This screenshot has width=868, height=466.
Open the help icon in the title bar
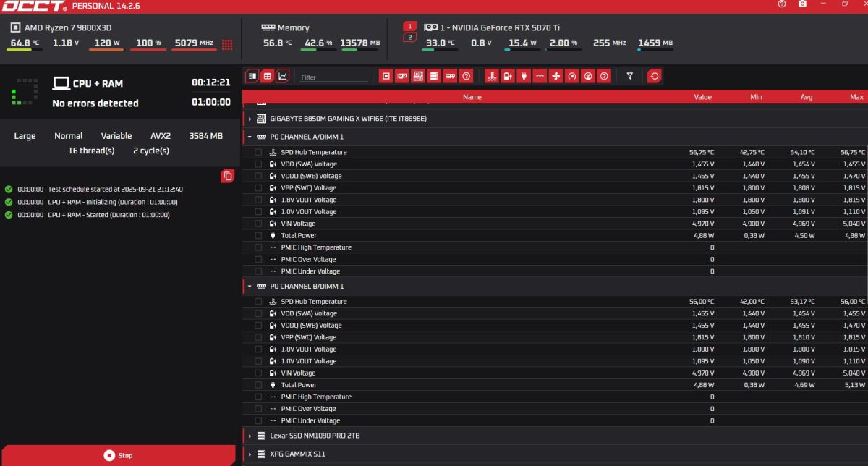(782, 4)
